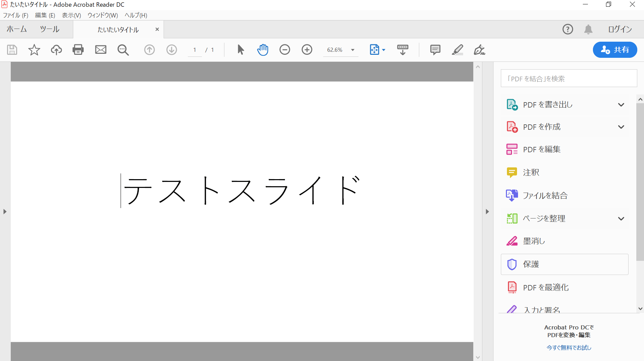Click the tools panel scrollbar thumb
Screen dimensions: 644x361
click(640, 182)
